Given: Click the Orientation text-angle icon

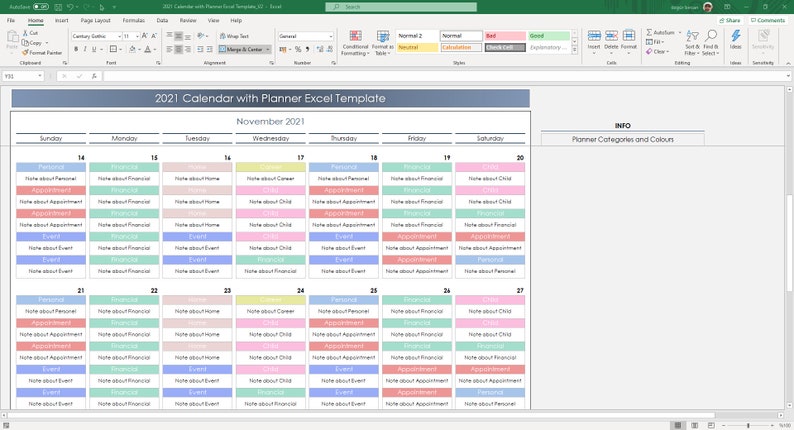Looking at the screenshot, I should (x=201, y=36).
